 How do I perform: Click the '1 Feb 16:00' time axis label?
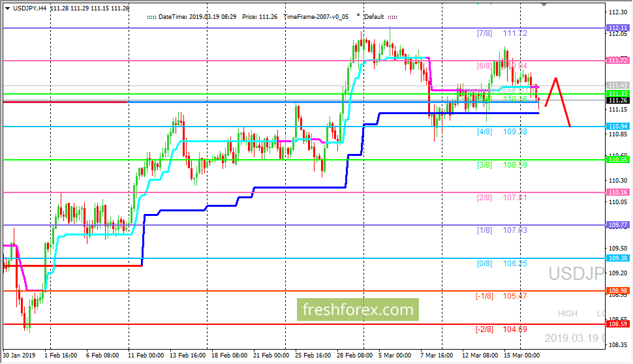point(61,356)
